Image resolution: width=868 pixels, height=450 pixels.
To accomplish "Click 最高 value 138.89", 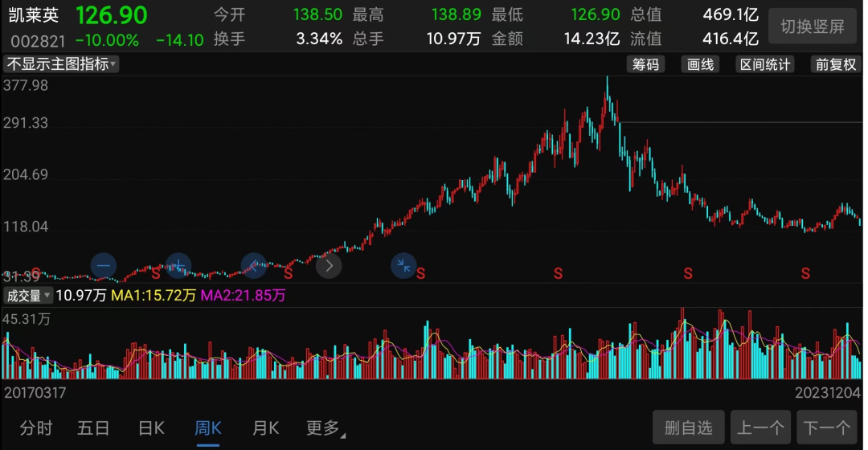I will (457, 14).
